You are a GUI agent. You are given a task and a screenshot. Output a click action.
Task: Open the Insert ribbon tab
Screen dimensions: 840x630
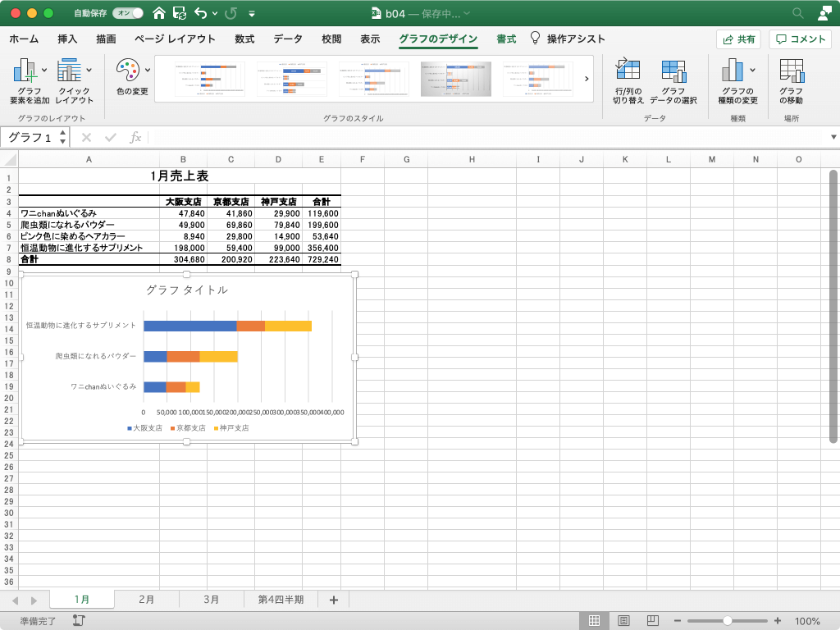pyautogui.click(x=67, y=39)
